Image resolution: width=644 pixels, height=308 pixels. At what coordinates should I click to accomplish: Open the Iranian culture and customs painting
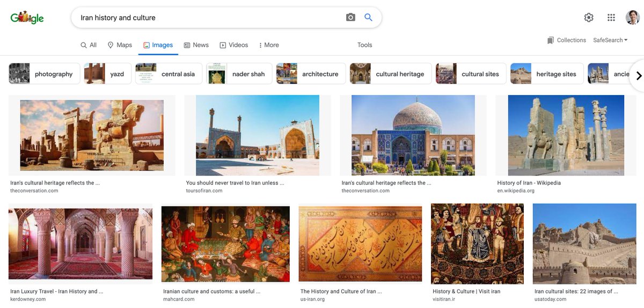[225, 244]
